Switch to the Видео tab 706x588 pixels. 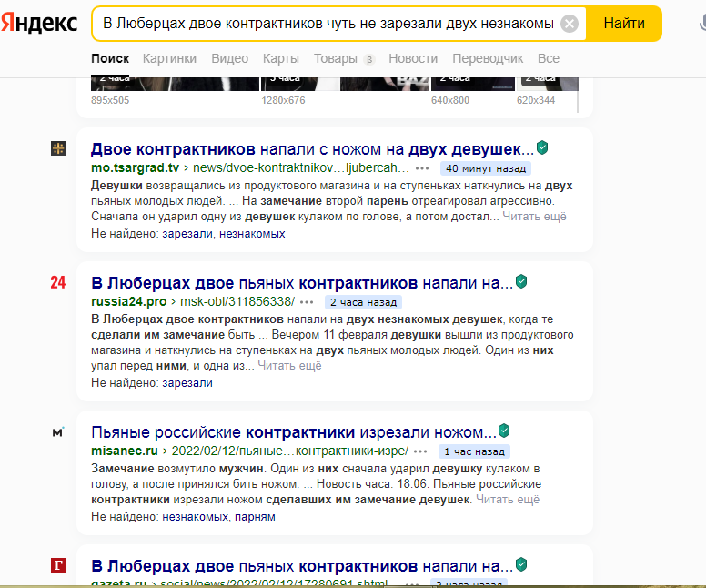coord(229,58)
